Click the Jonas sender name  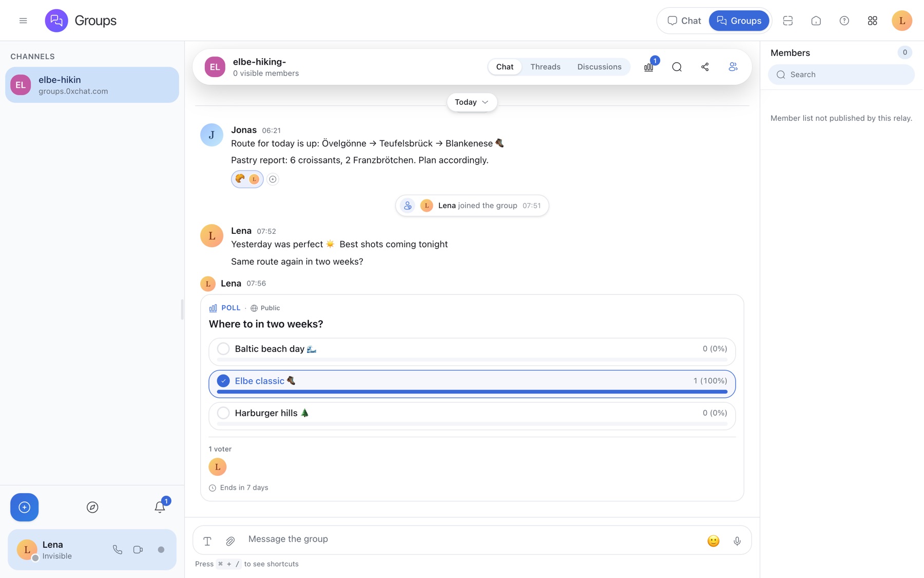click(x=244, y=130)
